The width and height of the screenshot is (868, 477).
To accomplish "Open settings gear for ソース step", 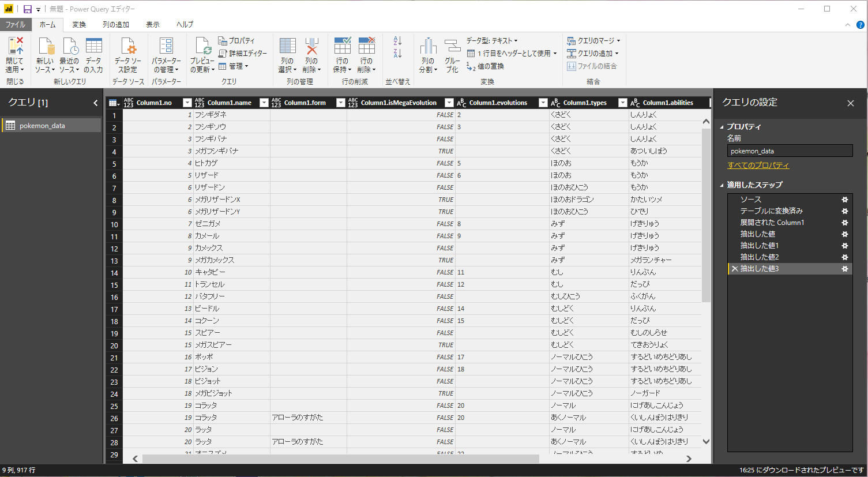I will (845, 200).
